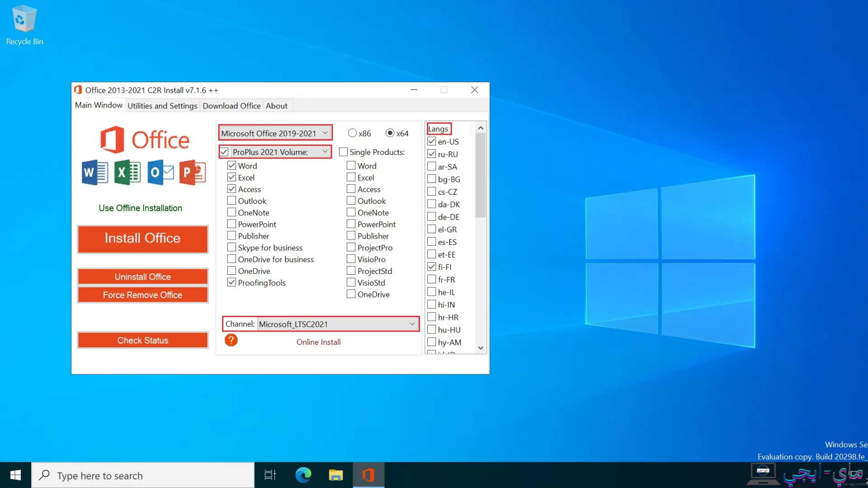The width and height of the screenshot is (868, 488).
Task: Select the x64 architecture radio button
Action: [x=390, y=133]
